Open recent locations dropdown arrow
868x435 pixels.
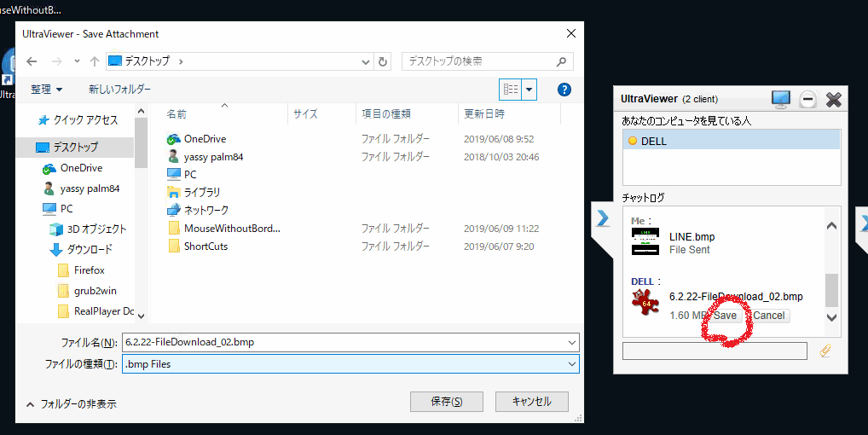[77, 61]
